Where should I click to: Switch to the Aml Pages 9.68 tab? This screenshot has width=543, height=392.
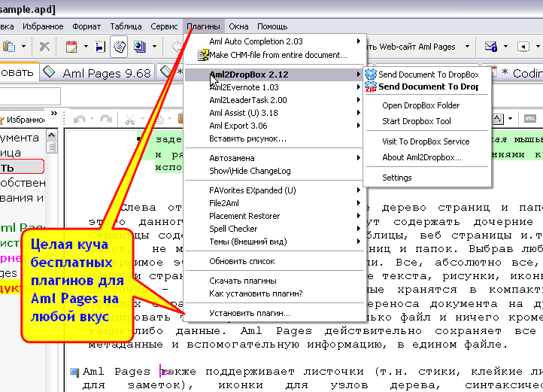click(x=97, y=73)
